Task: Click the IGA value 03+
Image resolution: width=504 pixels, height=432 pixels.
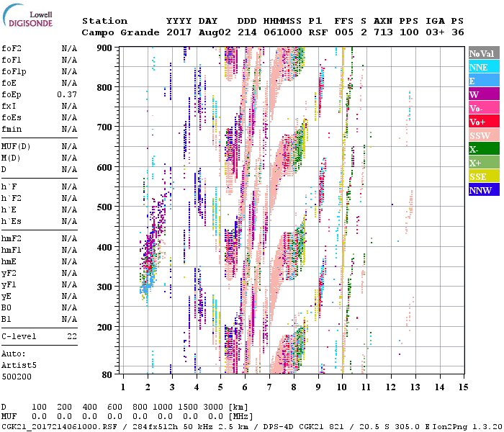Action: pos(435,32)
